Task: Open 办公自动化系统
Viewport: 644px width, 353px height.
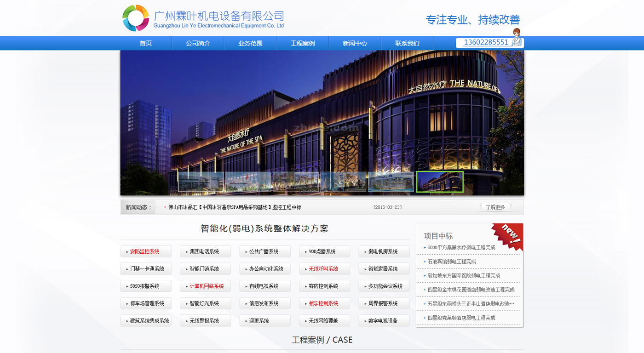Action: pos(265,269)
